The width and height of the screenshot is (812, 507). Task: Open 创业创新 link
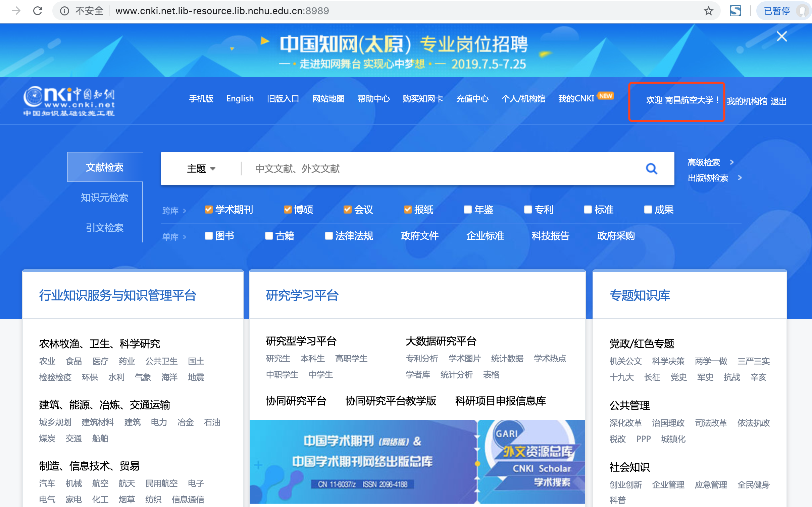pyautogui.click(x=625, y=485)
